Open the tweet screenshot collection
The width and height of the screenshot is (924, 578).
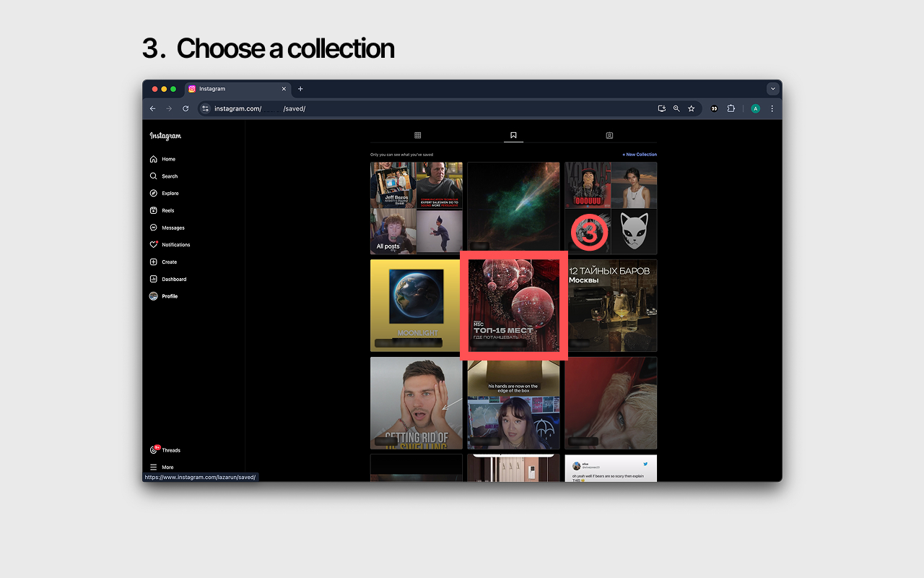pyautogui.click(x=611, y=468)
